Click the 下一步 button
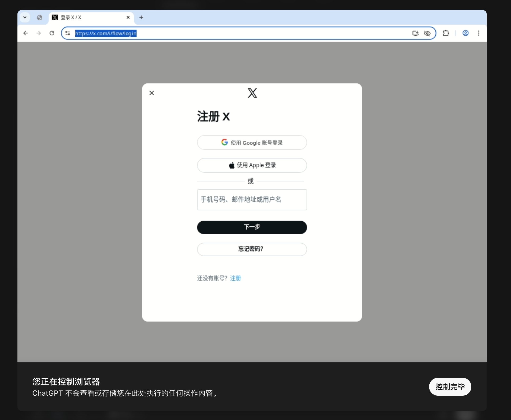 pos(252,227)
